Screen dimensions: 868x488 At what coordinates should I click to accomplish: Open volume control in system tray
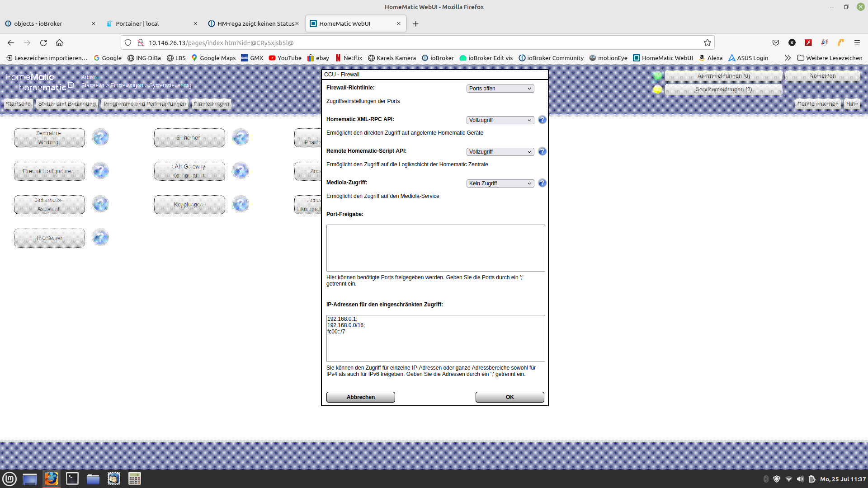pyautogui.click(x=800, y=479)
